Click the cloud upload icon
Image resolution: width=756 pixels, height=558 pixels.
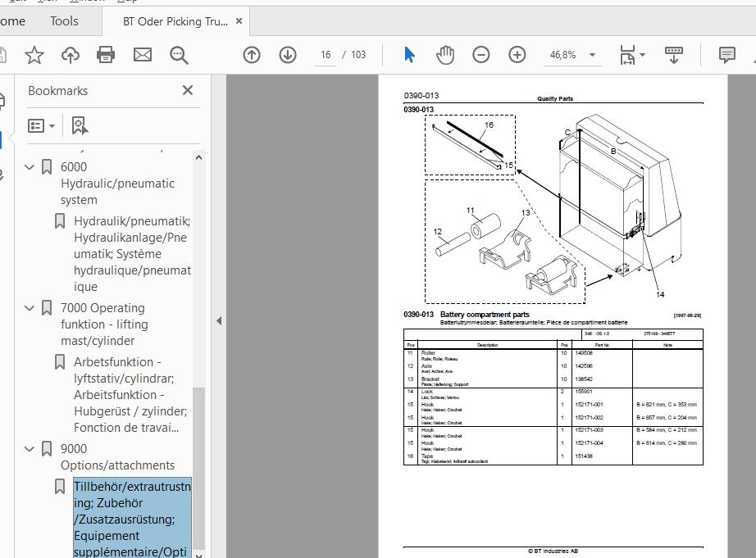tap(71, 55)
